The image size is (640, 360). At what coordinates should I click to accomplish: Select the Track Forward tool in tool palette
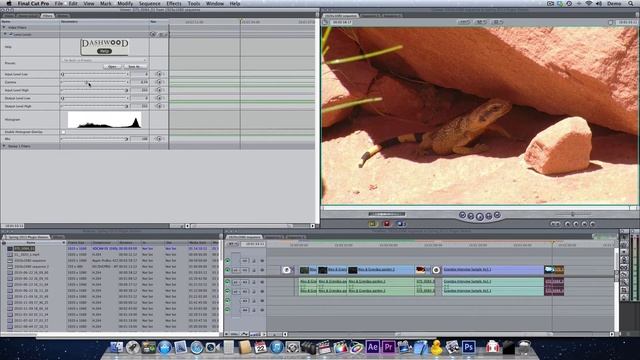(x=624, y=252)
